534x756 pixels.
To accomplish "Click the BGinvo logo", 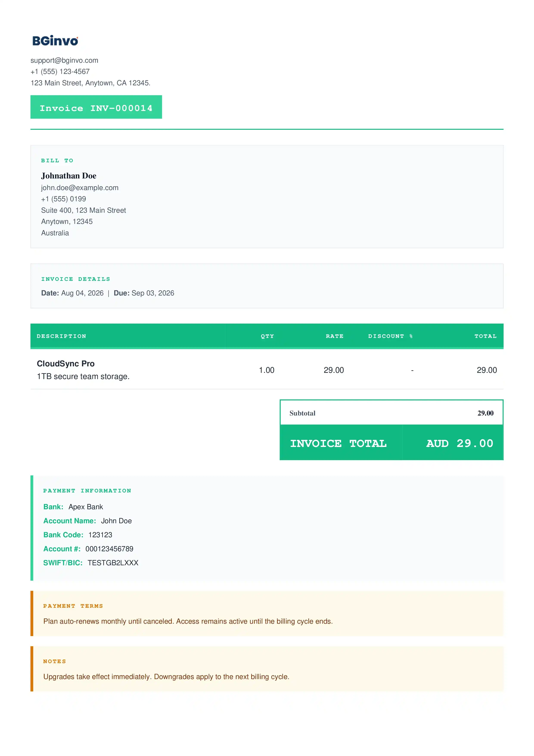I will 55,41.
